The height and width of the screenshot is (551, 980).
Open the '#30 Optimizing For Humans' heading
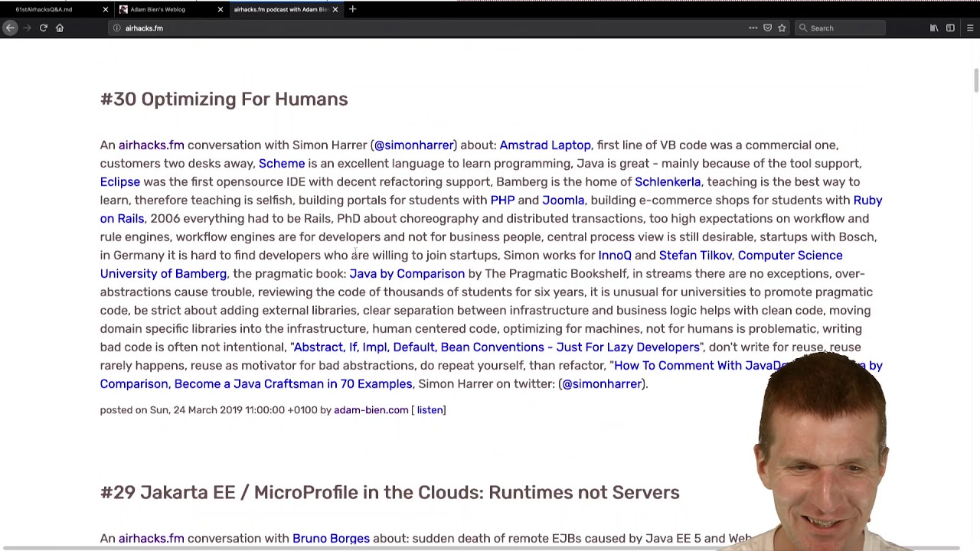(x=224, y=99)
